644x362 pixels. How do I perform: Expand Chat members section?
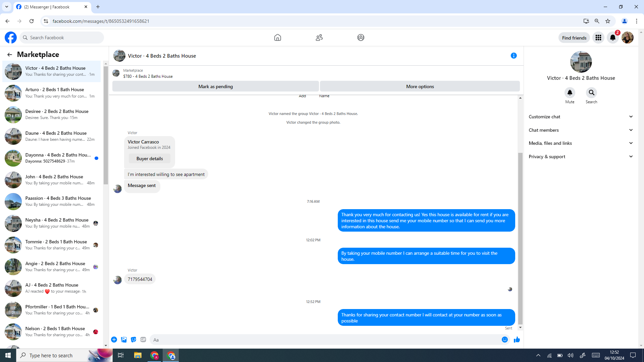[x=581, y=130]
